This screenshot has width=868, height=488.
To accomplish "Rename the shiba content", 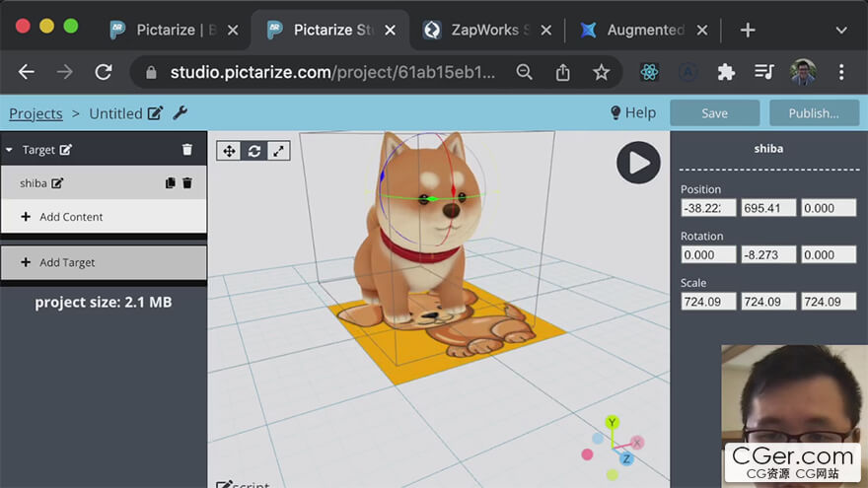I will pyautogui.click(x=57, y=183).
